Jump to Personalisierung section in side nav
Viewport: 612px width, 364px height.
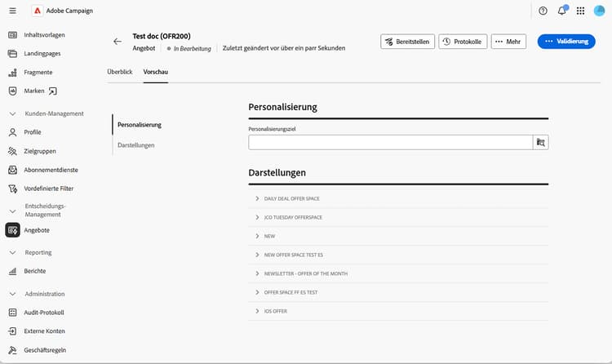[140, 125]
